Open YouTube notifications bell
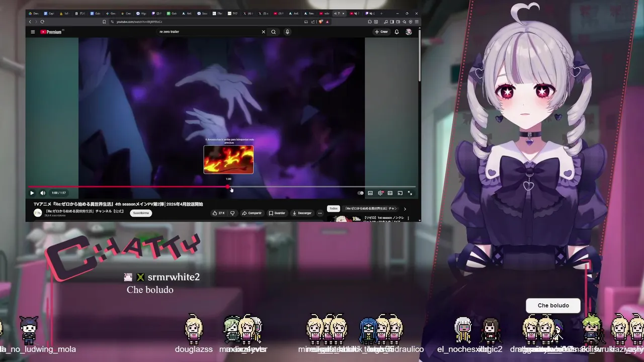This screenshot has height=362, width=644. (396, 32)
